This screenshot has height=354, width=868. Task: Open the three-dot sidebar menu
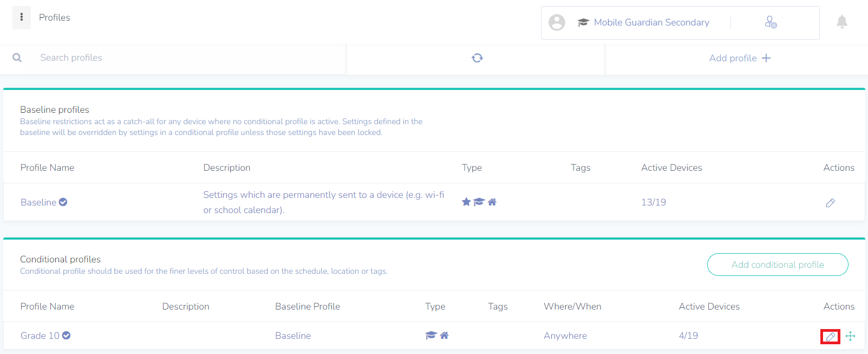22,17
